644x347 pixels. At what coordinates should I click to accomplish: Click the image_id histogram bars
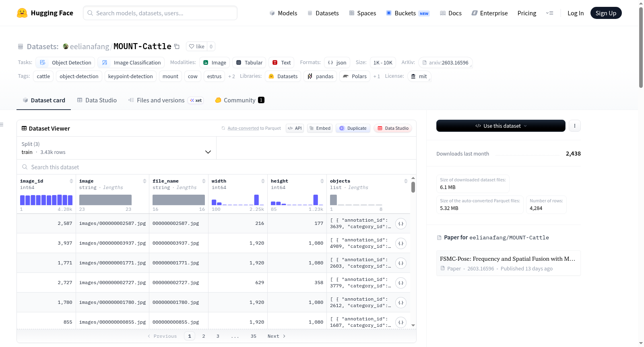(x=46, y=200)
